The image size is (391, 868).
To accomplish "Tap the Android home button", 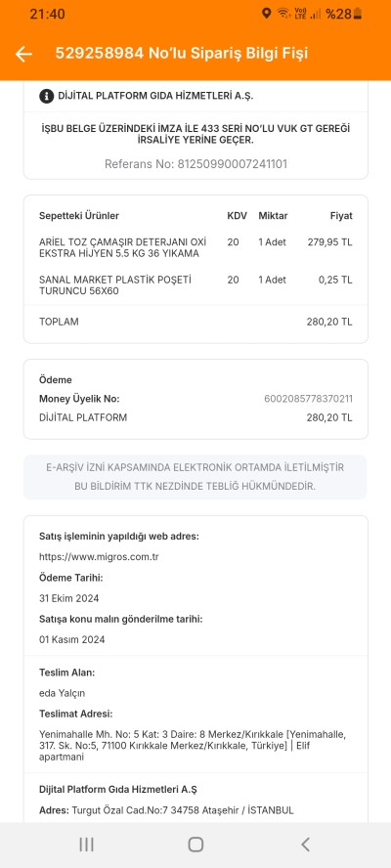I will click(195, 845).
